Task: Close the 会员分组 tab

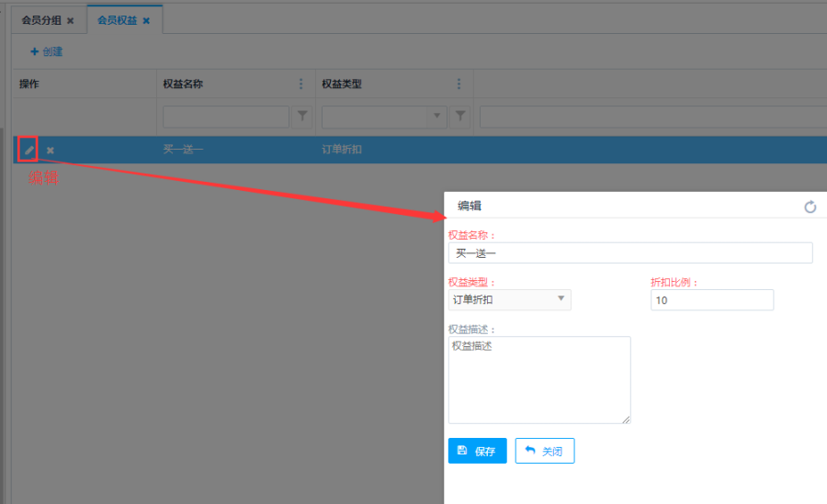Action: click(71, 20)
